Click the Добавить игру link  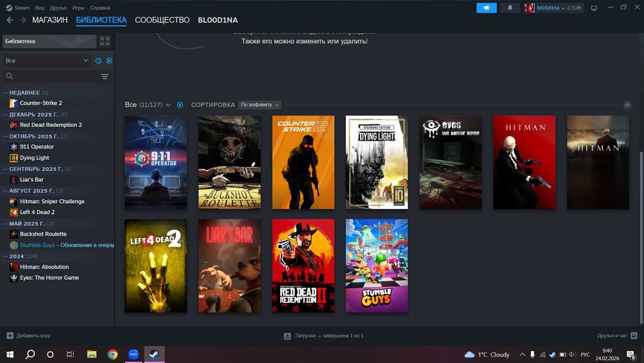33,335
